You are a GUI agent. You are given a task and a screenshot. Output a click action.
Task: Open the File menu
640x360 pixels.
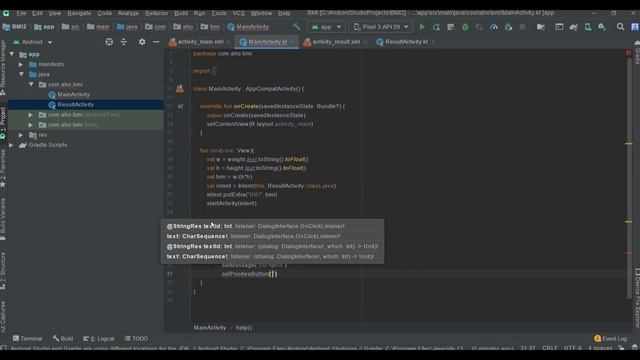tap(21, 13)
